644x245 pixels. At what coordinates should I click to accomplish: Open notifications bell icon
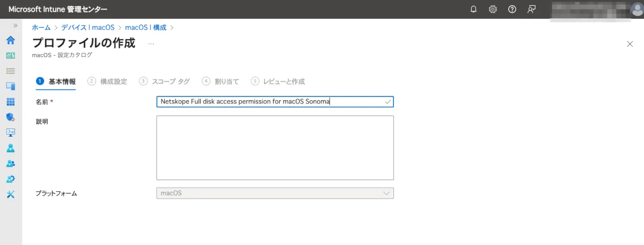[473, 9]
